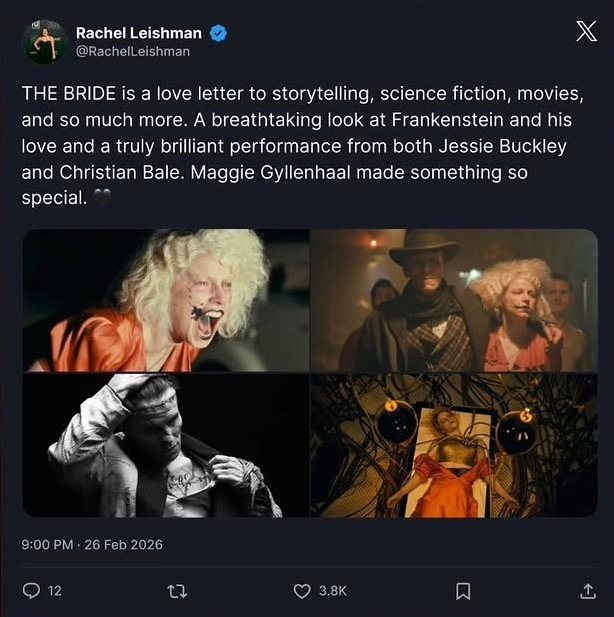Viewport: 614px width, 617px height.
Task: Click the 9:00 PM timestamp
Action: click(x=48, y=545)
